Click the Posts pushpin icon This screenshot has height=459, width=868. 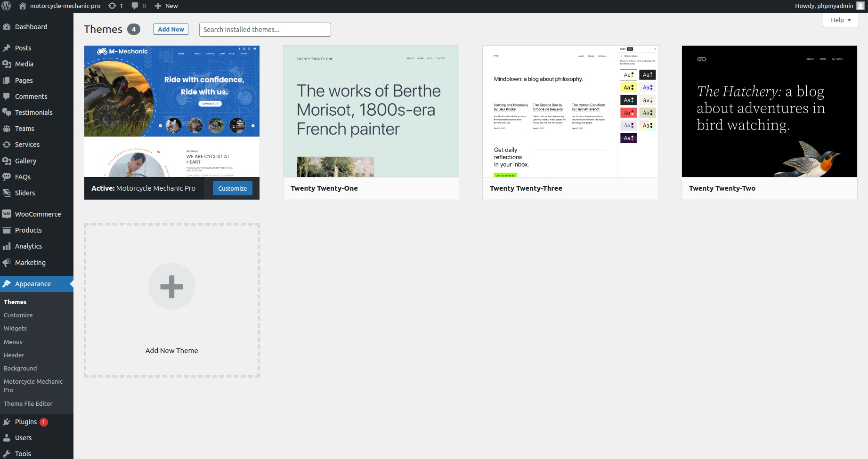(x=7, y=48)
